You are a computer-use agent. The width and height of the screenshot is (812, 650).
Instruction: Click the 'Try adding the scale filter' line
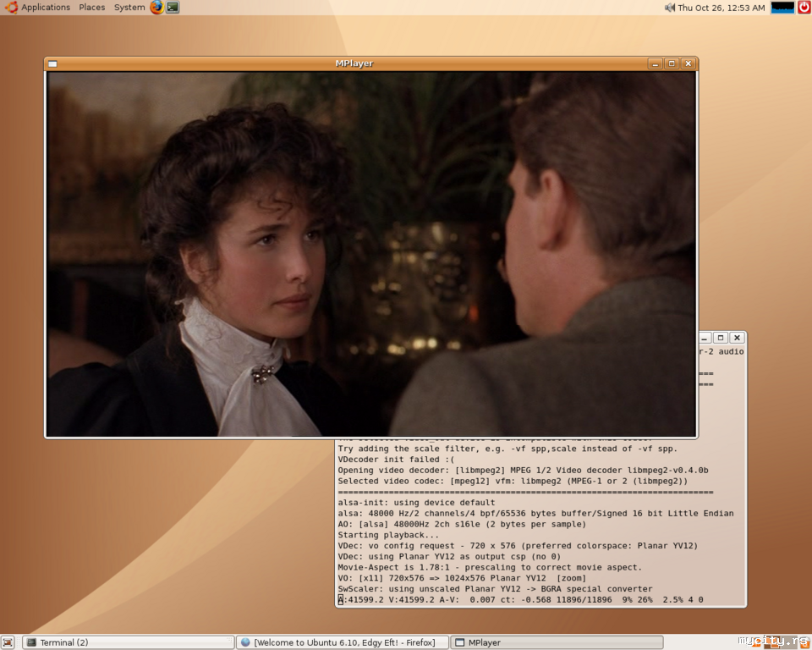pyautogui.click(x=507, y=449)
